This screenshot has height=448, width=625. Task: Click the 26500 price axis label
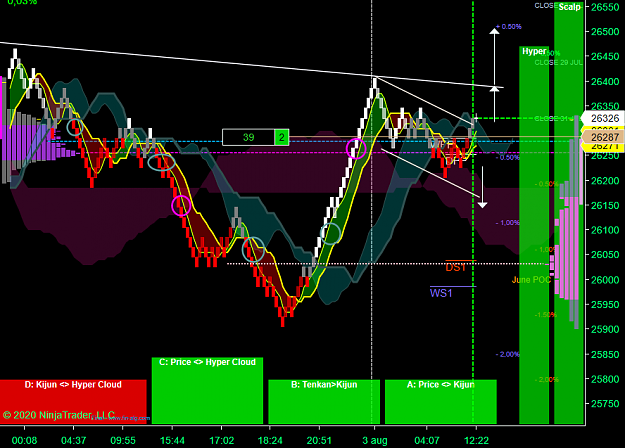point(605,32)
